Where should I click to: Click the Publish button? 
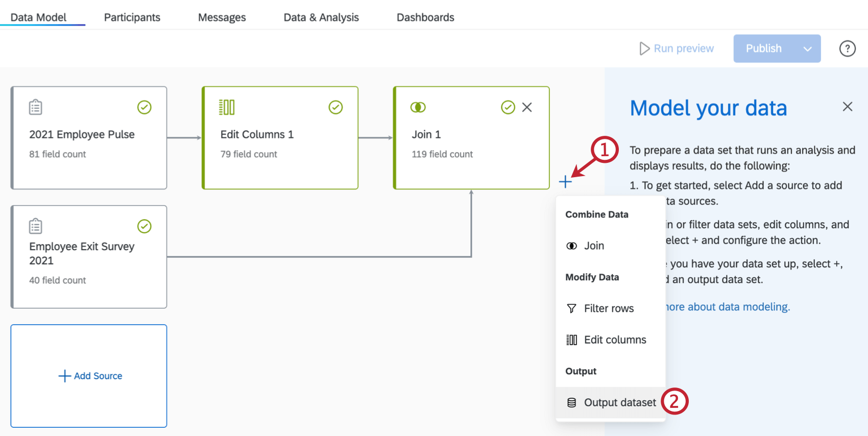click(x=764, y=49)
